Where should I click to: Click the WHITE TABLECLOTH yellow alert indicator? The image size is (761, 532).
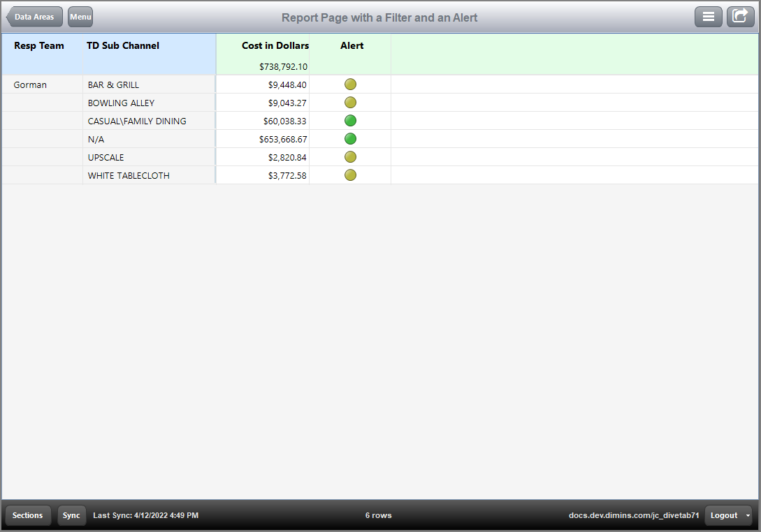coord(350,175)
